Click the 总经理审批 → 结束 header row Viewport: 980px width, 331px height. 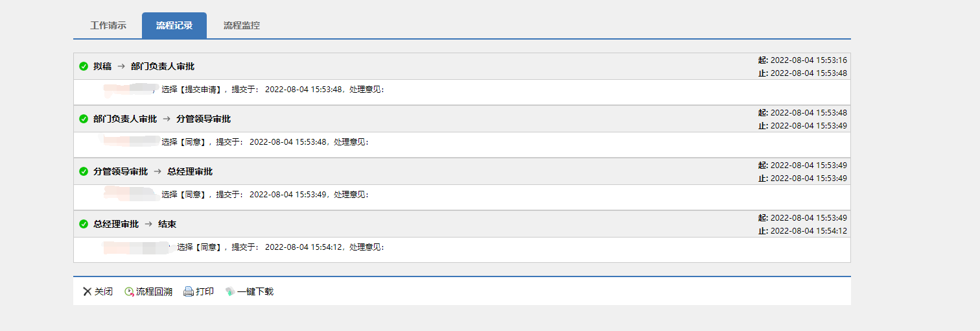pos(135,224)
